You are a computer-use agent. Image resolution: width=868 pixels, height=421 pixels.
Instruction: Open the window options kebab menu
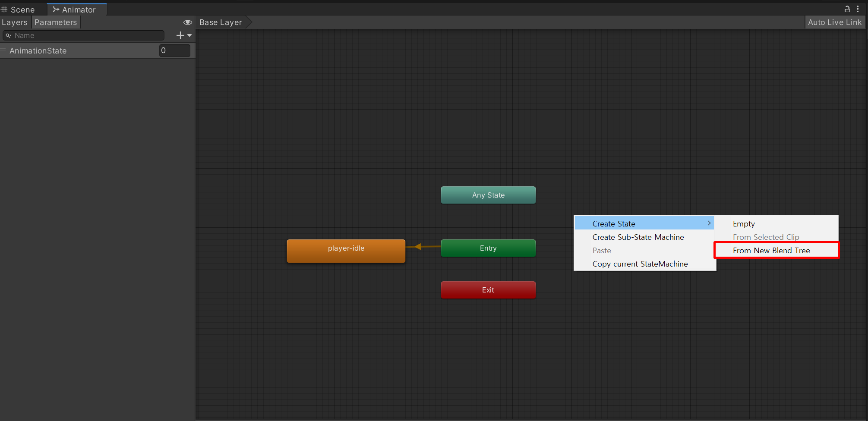coord(858,9)
